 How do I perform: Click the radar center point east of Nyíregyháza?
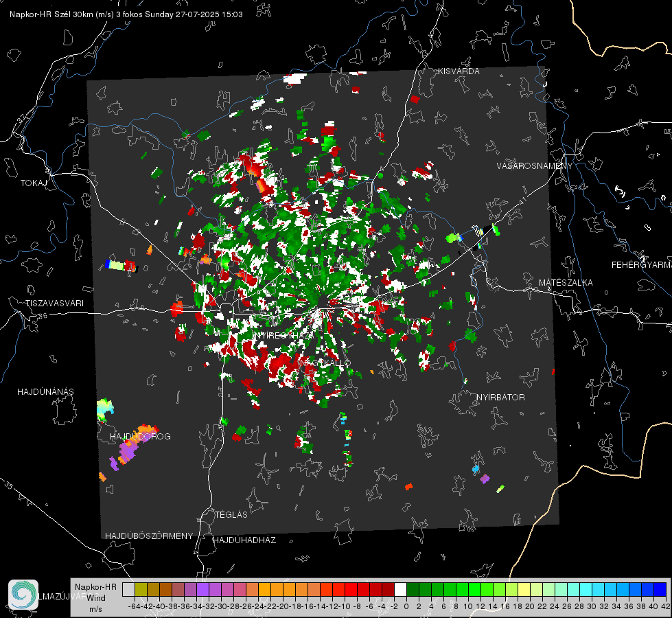click(x=320, y=308)
